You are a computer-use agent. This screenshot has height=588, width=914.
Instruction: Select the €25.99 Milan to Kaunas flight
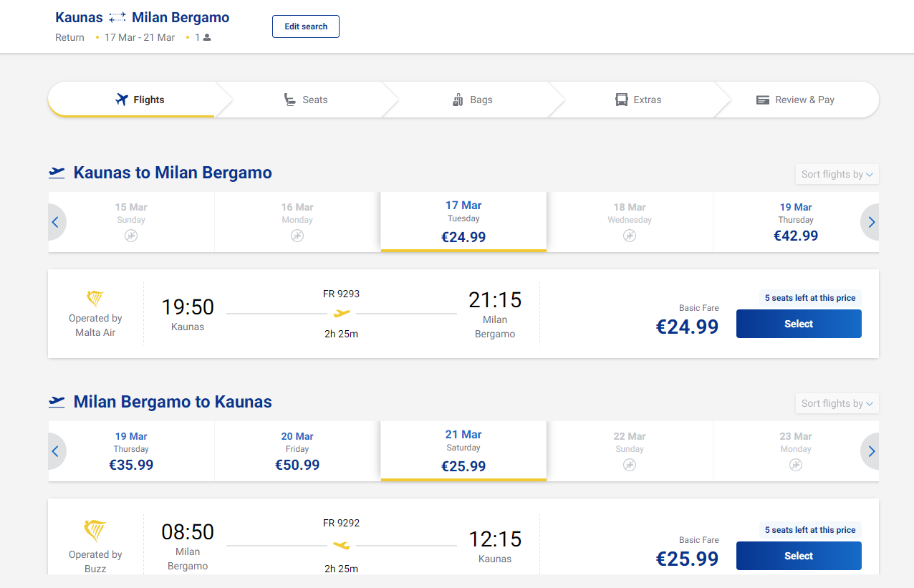click(799, 556)
